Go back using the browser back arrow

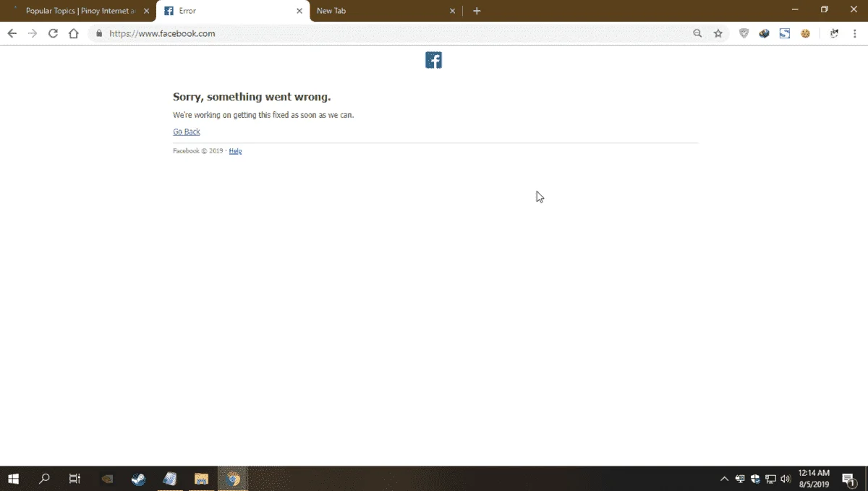12,33
